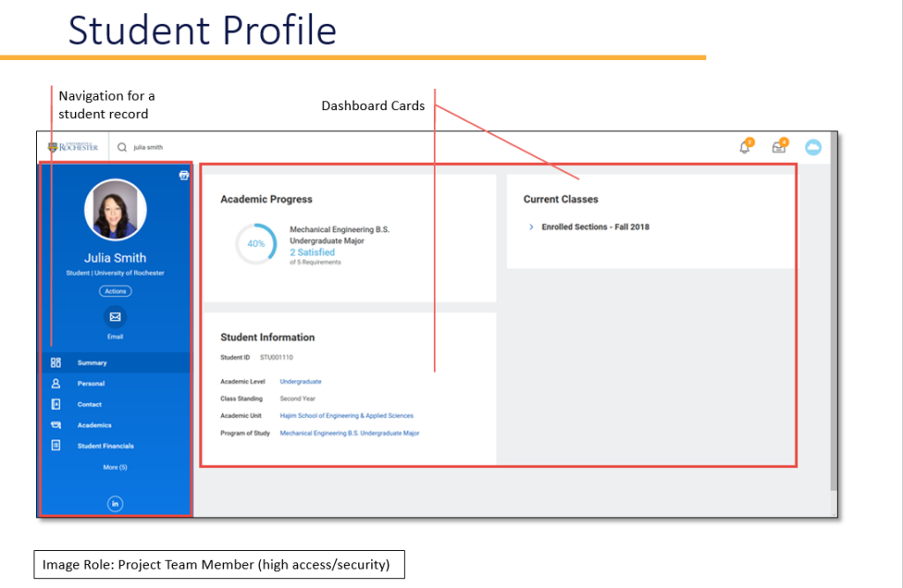Viewport: 903px width, 588px height.
Task: Click the University of Rochester logo
Action: tap(73, 147)
